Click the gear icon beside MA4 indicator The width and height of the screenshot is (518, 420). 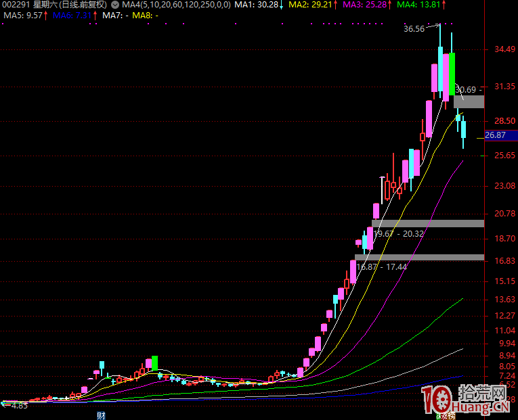[x=116, y=5]
